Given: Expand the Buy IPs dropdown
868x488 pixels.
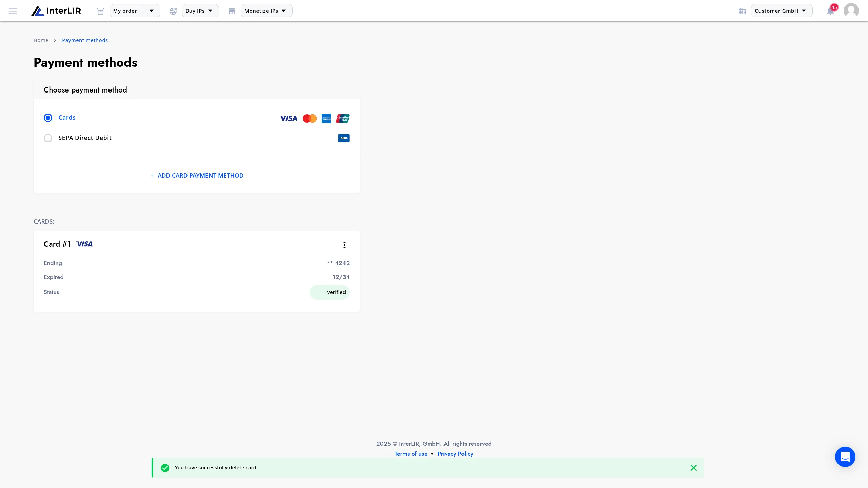Looking at the screenshot, I should (x=200, y=11).
